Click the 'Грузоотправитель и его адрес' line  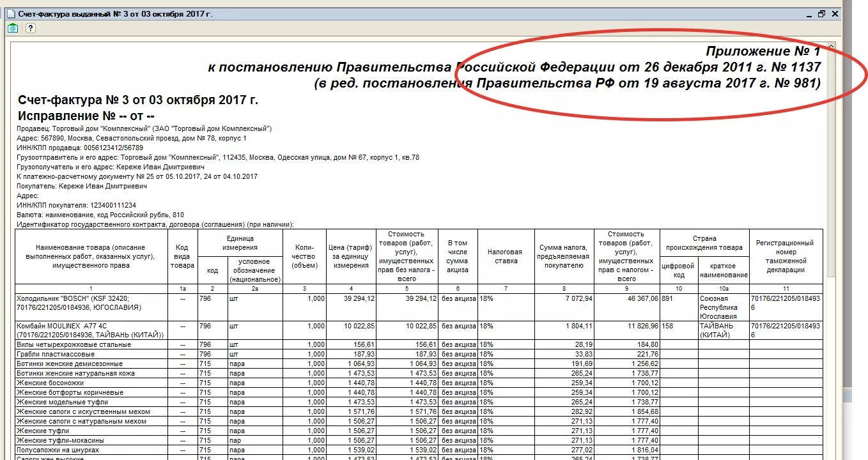point(218,157)
